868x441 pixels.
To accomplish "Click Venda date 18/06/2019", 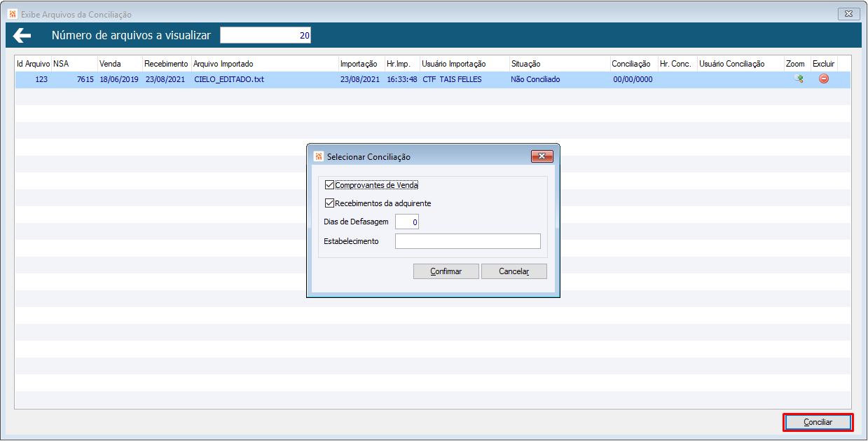I will (x=118, y=79).
